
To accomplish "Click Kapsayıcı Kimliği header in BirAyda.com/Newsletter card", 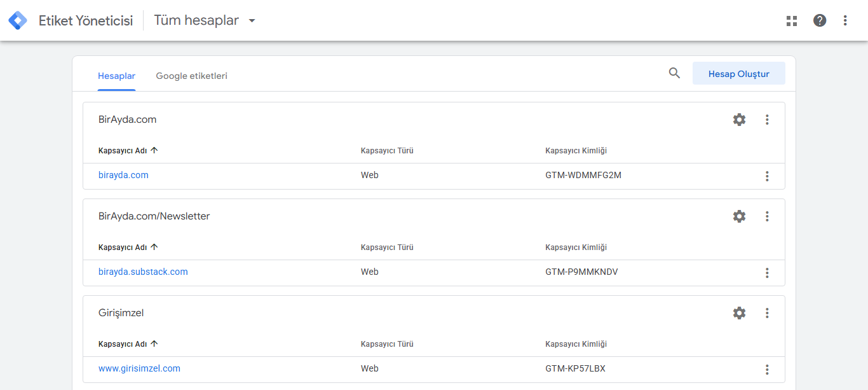I will [576, 247].
